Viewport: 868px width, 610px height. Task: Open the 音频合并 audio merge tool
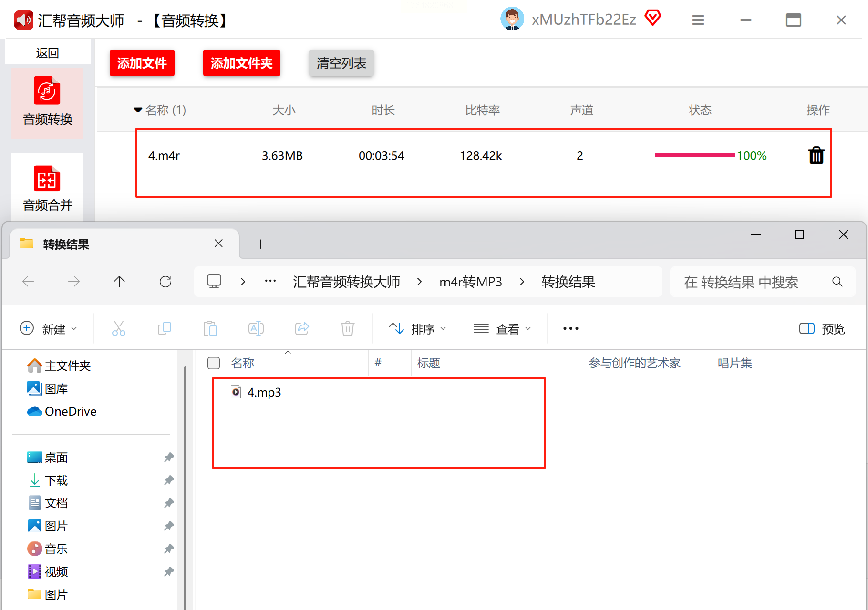47,188
